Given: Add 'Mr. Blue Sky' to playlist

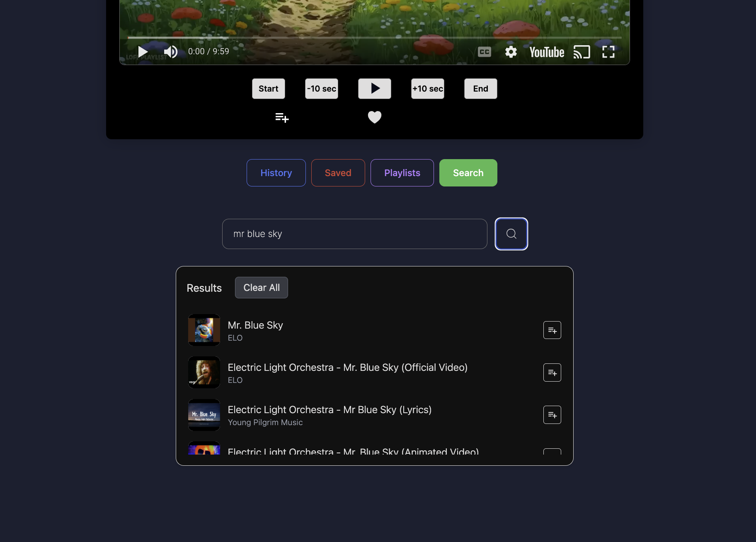Looking at the screenshot, I should pyautogui.click(x=552, y=330).
